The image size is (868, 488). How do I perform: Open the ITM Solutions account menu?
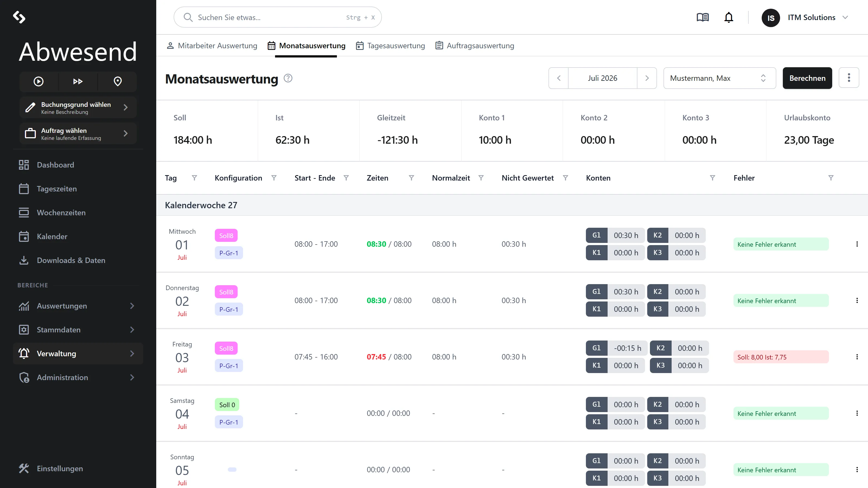[805, 18]
